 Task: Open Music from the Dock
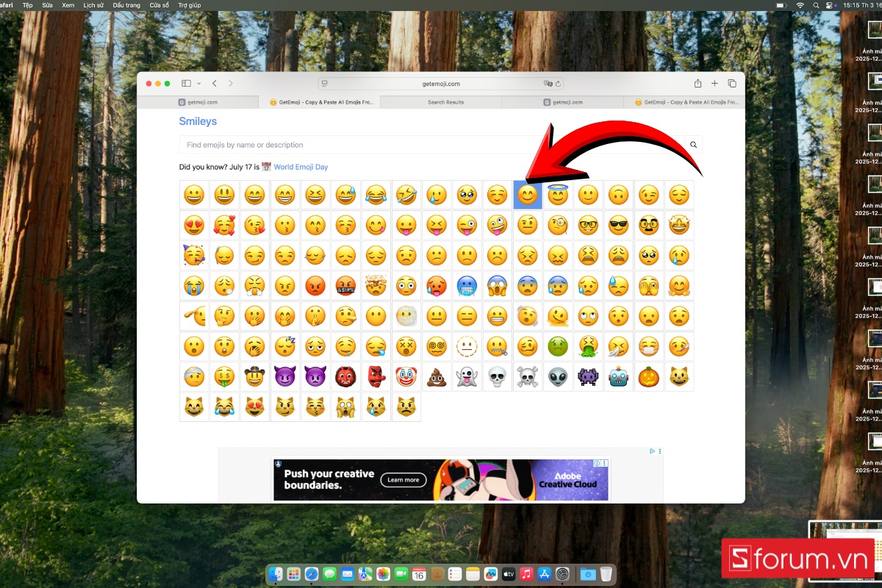[x=526, y=574]
